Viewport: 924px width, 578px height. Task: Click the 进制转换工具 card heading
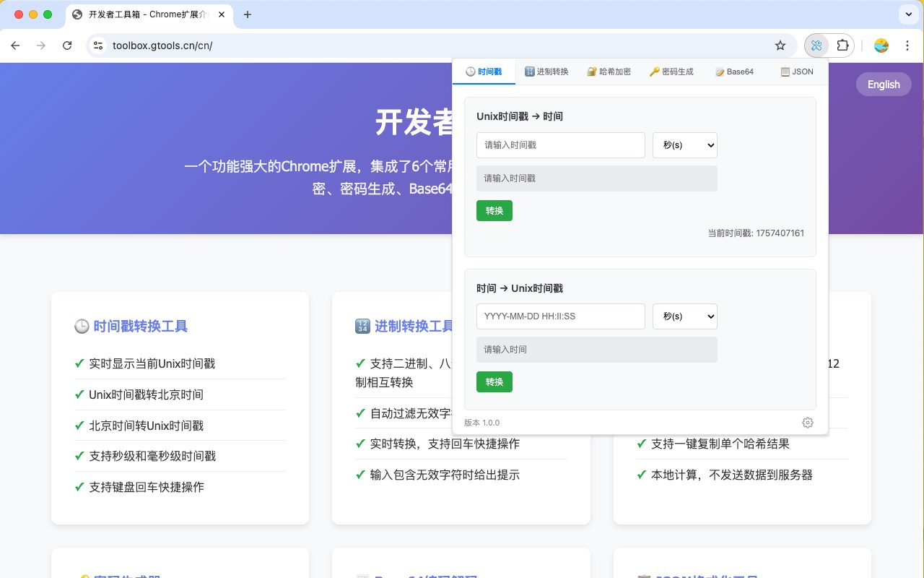click(405, 327)
